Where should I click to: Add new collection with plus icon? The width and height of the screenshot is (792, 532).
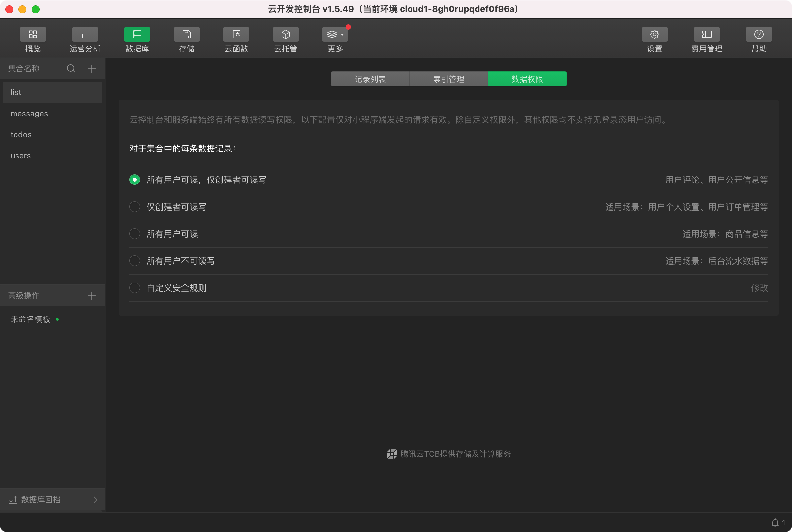coord(92,69)
